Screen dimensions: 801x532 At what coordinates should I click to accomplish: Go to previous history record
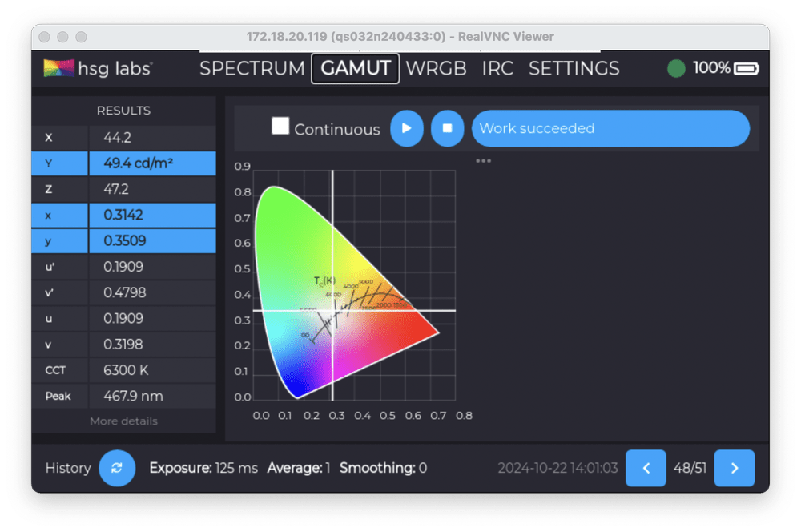tap(646, 468)
